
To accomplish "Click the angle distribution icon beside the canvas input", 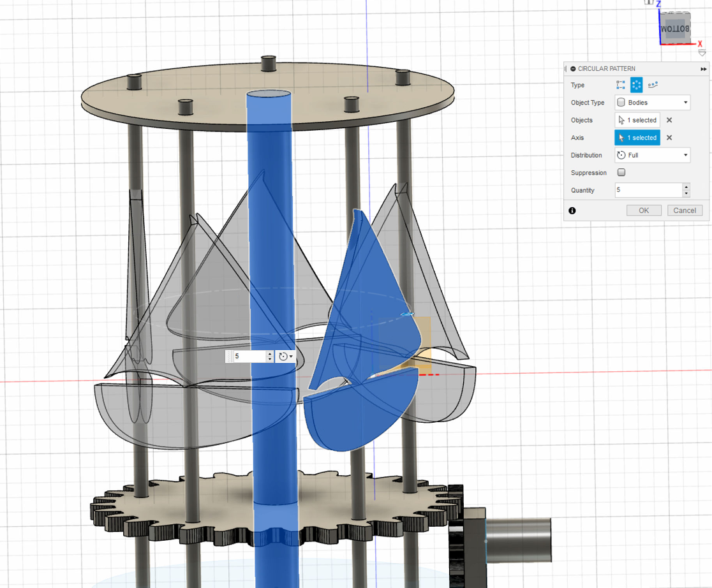I will [x=283, y=356].
